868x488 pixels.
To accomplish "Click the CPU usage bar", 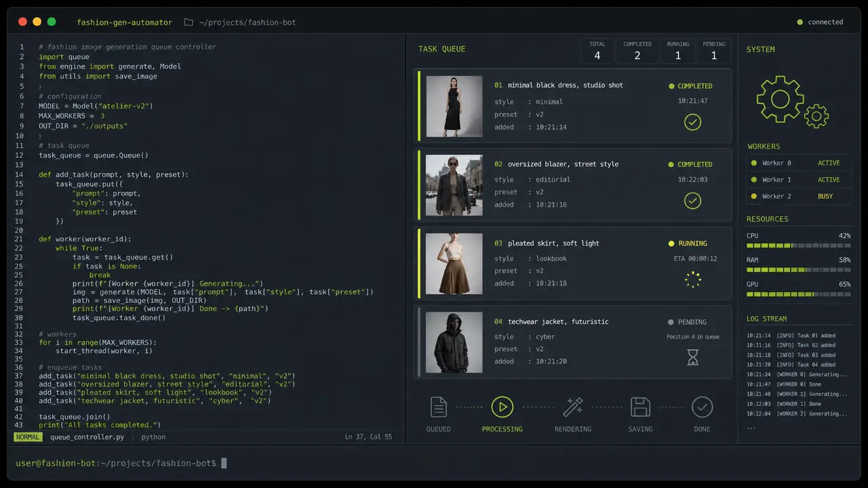I will 799,245.
